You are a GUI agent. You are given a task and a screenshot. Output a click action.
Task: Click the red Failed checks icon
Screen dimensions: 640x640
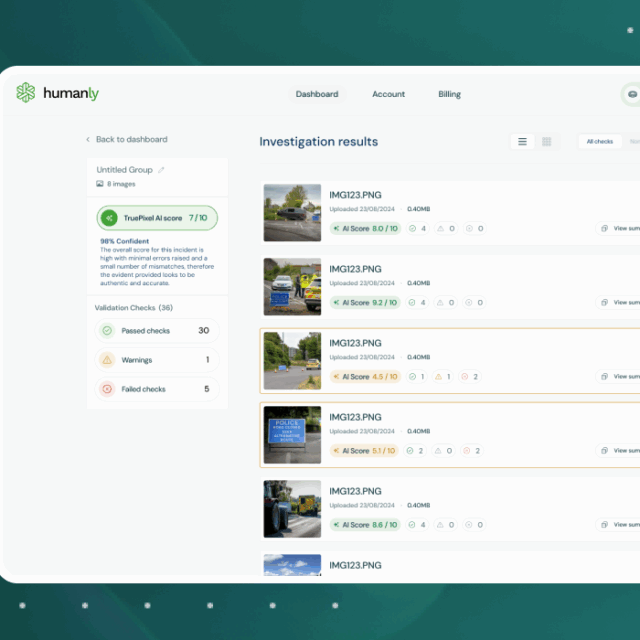[x=107, y=389]
